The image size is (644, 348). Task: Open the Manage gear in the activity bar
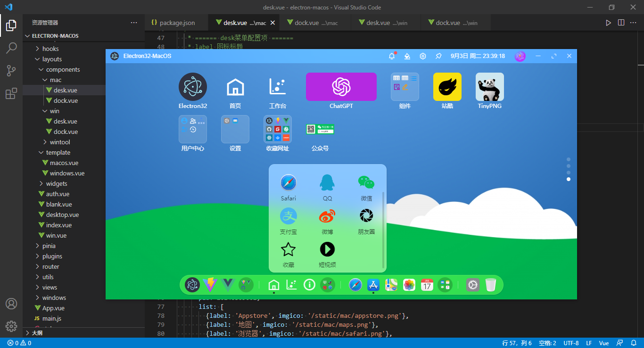pyautogui.click(x=11, y=326)
